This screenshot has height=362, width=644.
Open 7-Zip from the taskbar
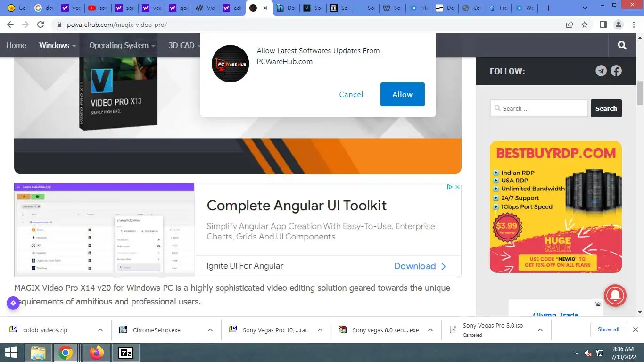[126, 353]
